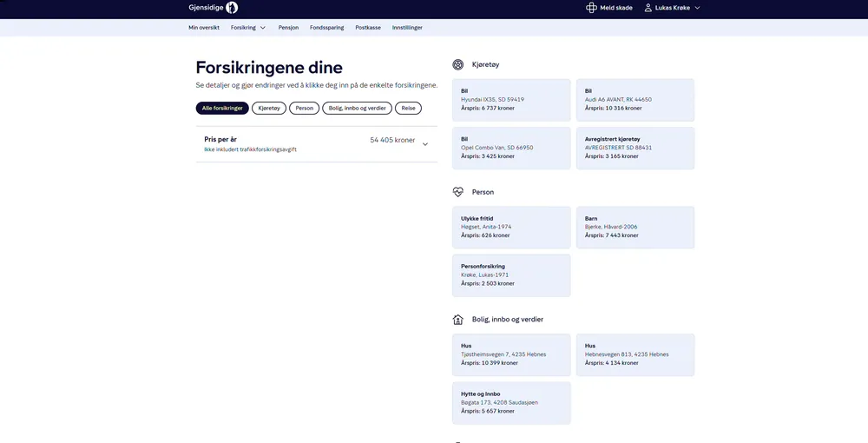Open the Barn insurance for Håvard

[635, 227]
